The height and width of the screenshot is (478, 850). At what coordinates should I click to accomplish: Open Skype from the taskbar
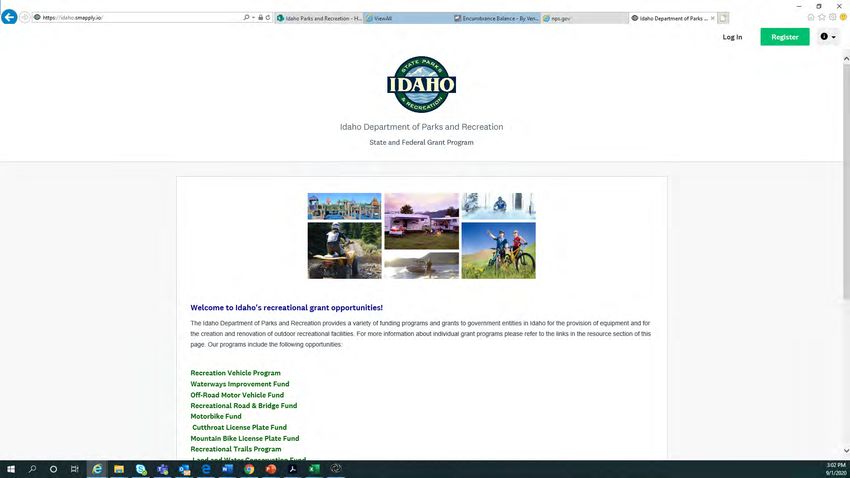point(141,469)
